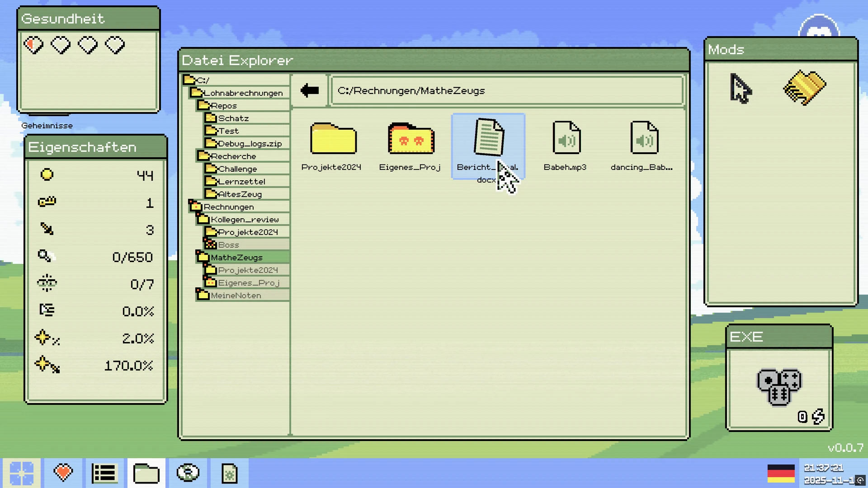Image resolution: width=868 pixels, height=488 pixels.
Task: Click the folder icon in taskbar
Action: 146,473
